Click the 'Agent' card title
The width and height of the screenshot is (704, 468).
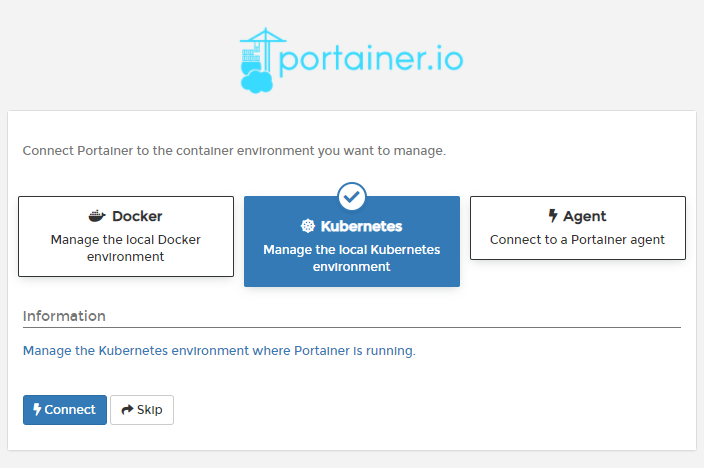[x=585, y=216]
